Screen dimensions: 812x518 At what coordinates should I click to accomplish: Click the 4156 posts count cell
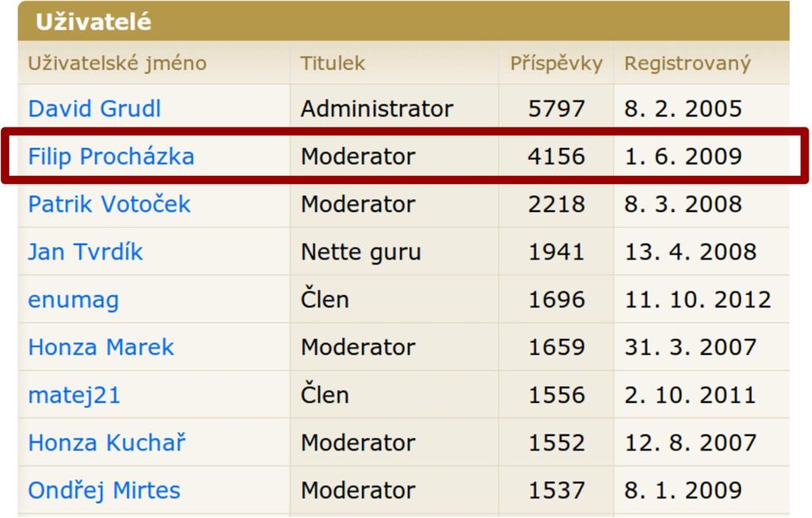point(557,156)
